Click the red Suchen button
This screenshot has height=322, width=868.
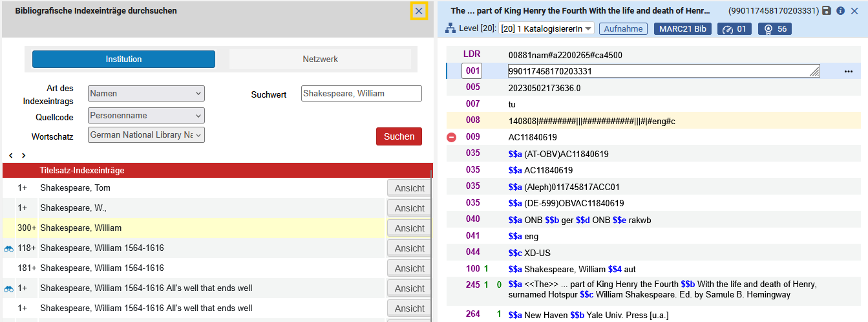pos(399,136)
